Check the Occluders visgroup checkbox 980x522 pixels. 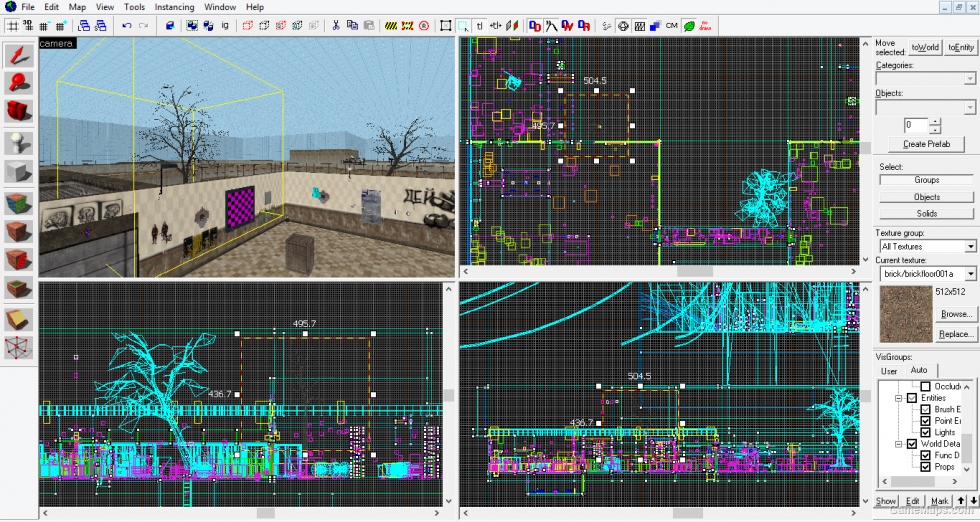tap(926, 386)
